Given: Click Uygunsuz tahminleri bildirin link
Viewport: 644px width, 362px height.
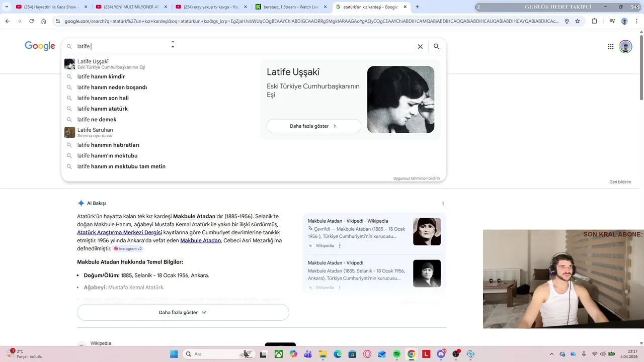Looking at the screenshot, I should click(x=417, y=178).
